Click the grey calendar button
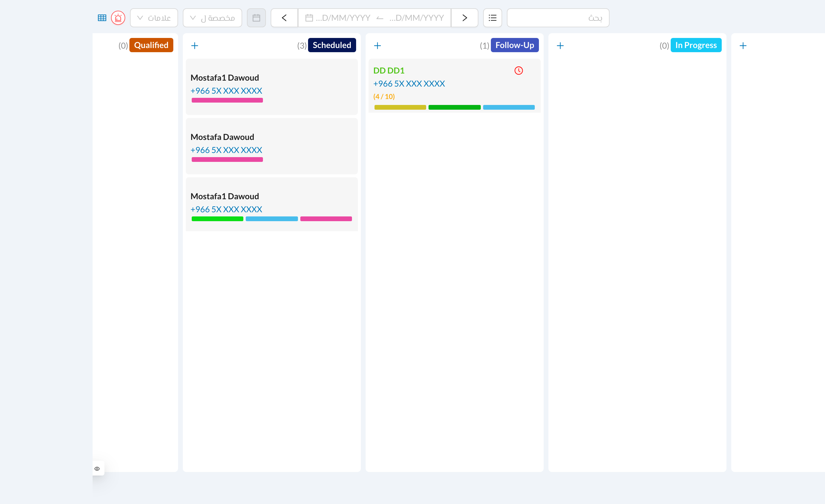 (x=256, y=18)
